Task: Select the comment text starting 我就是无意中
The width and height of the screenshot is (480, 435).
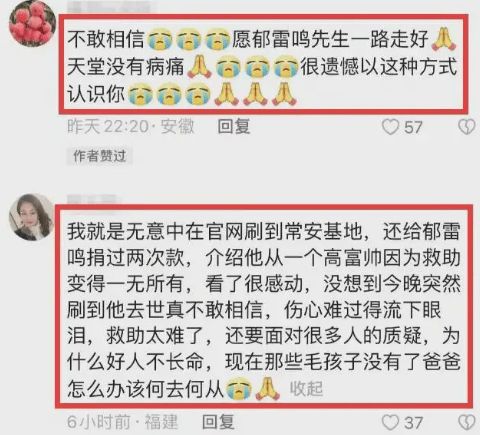Action: tap(264, 309)
